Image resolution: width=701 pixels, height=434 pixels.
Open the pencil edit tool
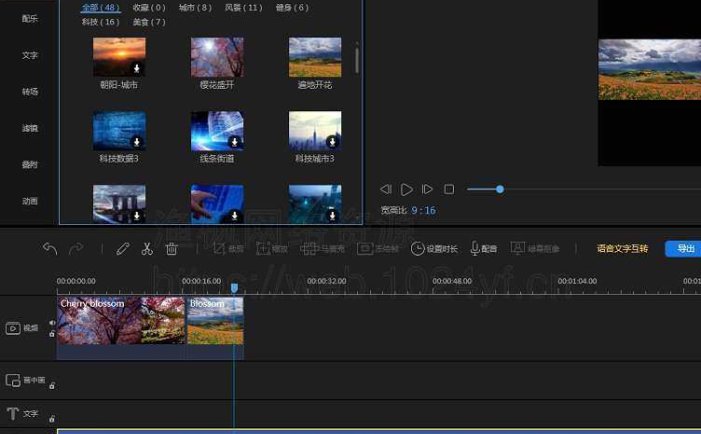click(122, 249)
